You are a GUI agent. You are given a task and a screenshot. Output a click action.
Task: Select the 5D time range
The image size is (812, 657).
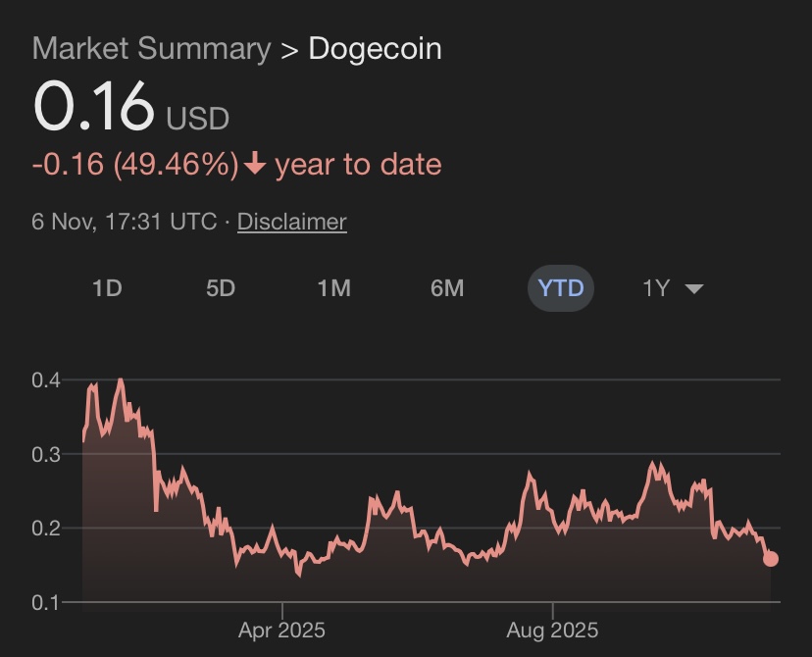(x=221, y=288)
